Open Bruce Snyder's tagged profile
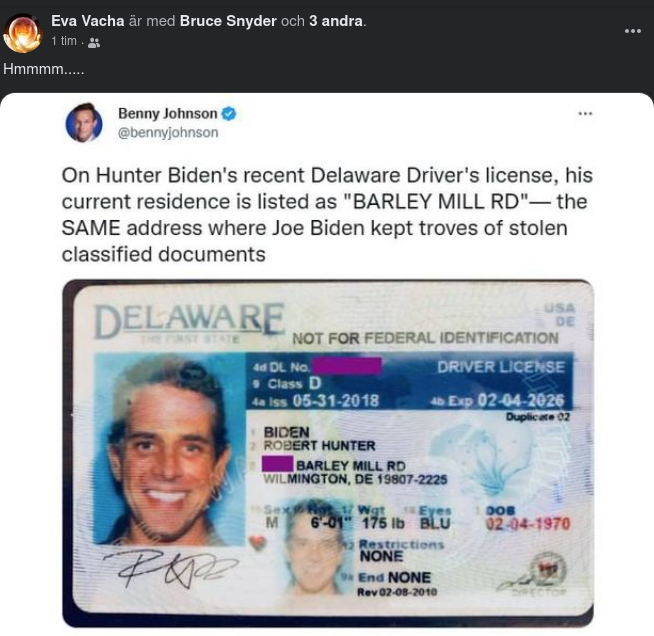The image size is (654, 636). click(228, 20)
